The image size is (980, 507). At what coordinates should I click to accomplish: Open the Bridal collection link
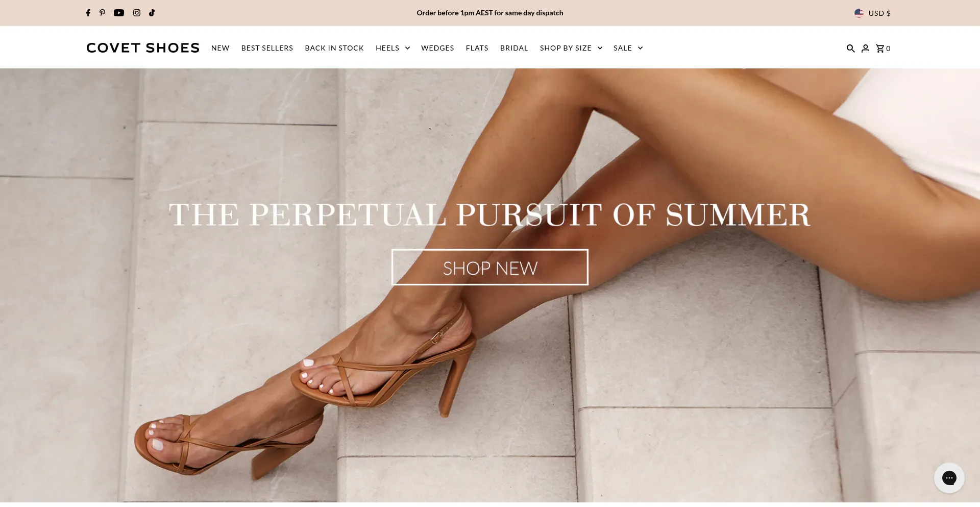(x=514, y=48)
